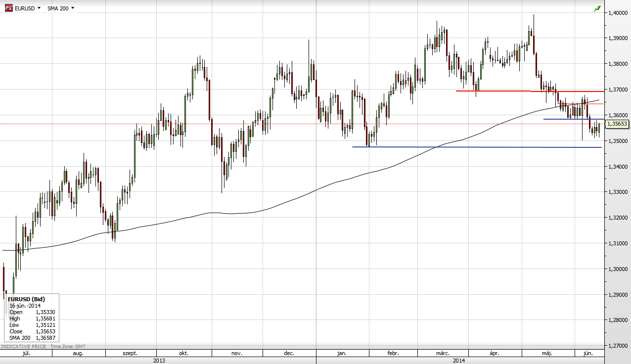Click the 1,27000 price axis label

(618, 346)
